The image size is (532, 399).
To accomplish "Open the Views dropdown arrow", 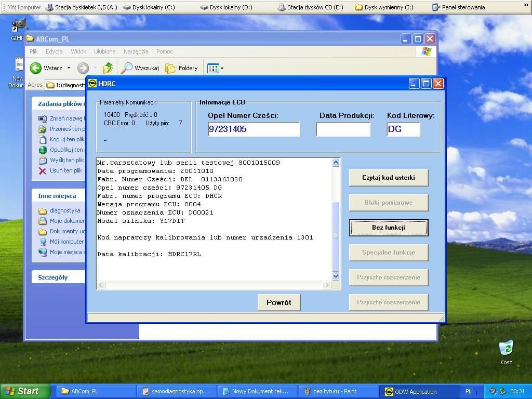I will pyautogui.click(x=222, y=68).
